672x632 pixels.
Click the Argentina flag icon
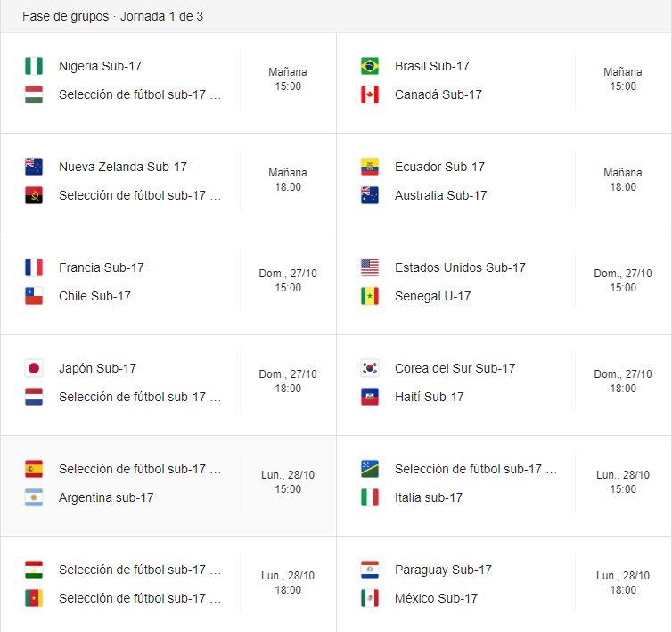[34, 497]
